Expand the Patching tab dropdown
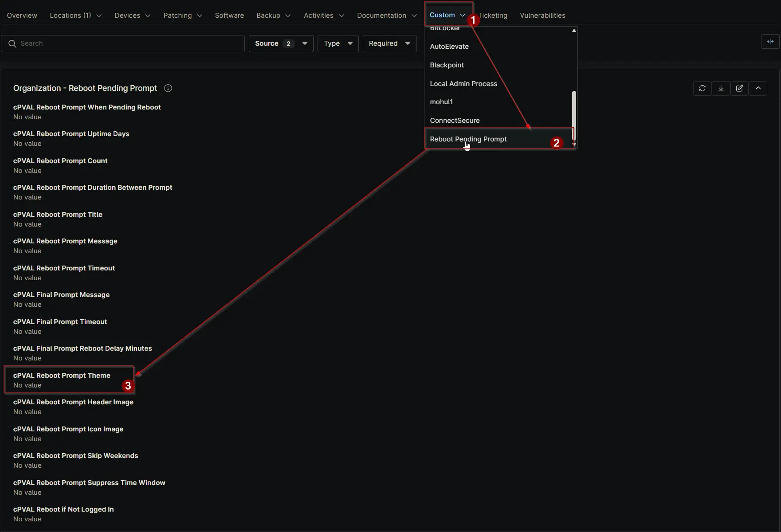The image size is (781, 532). click(182, 16)
